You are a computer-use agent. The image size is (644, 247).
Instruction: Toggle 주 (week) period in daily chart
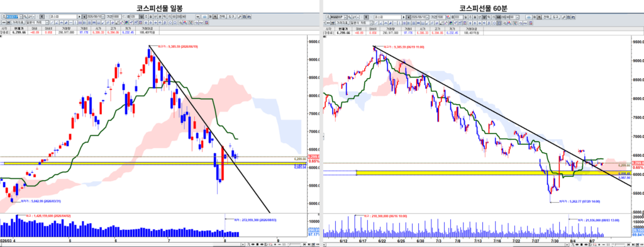click(x=146, y=16)
